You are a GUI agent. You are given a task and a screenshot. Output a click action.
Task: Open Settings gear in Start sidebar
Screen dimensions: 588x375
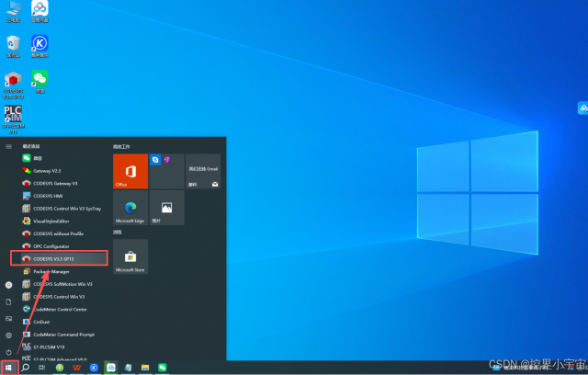click(8, 335)
